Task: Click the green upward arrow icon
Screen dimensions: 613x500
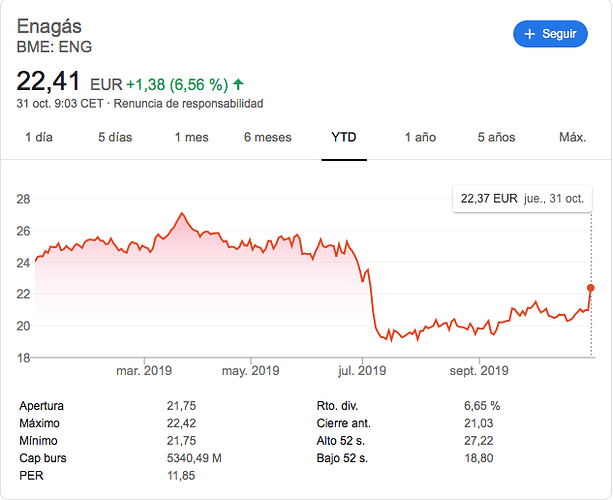Action: [238, 84]
